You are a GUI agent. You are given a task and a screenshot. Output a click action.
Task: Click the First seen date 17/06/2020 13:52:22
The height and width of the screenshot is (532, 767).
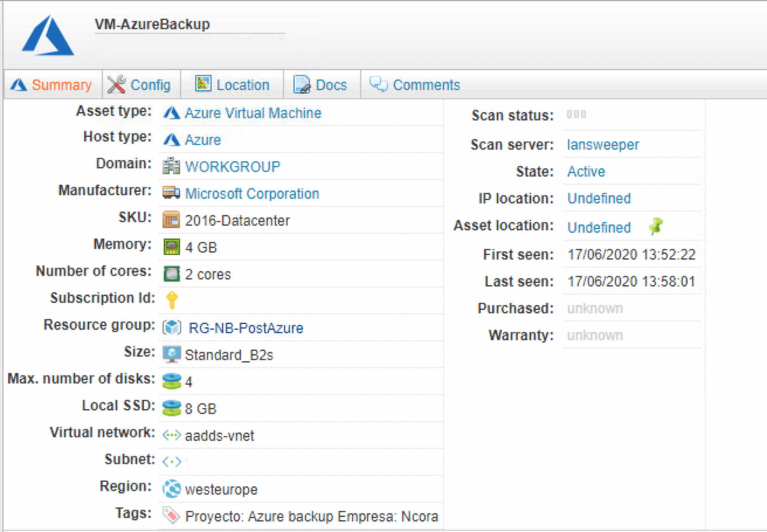pyautogui.click(x=631, y=254)
